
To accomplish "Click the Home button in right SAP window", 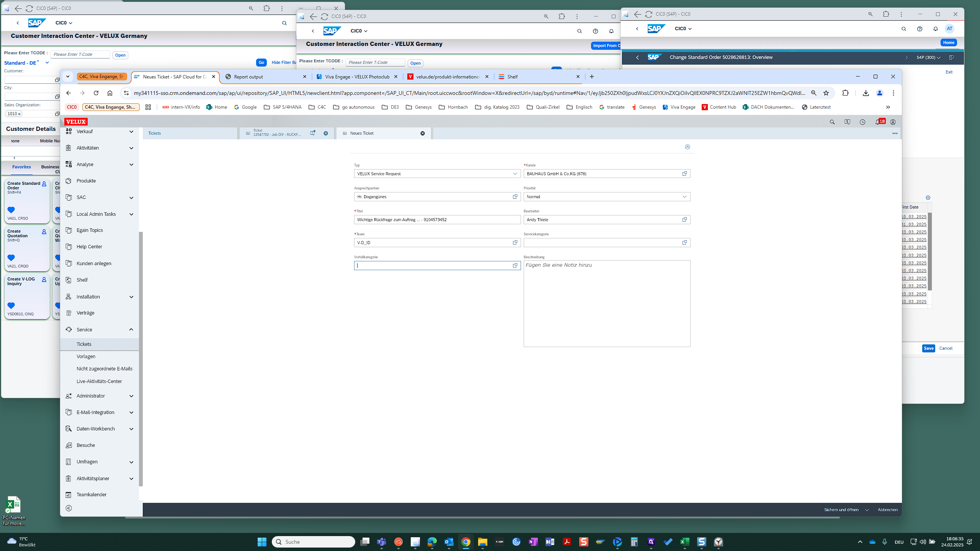I will tap(948, 42).
